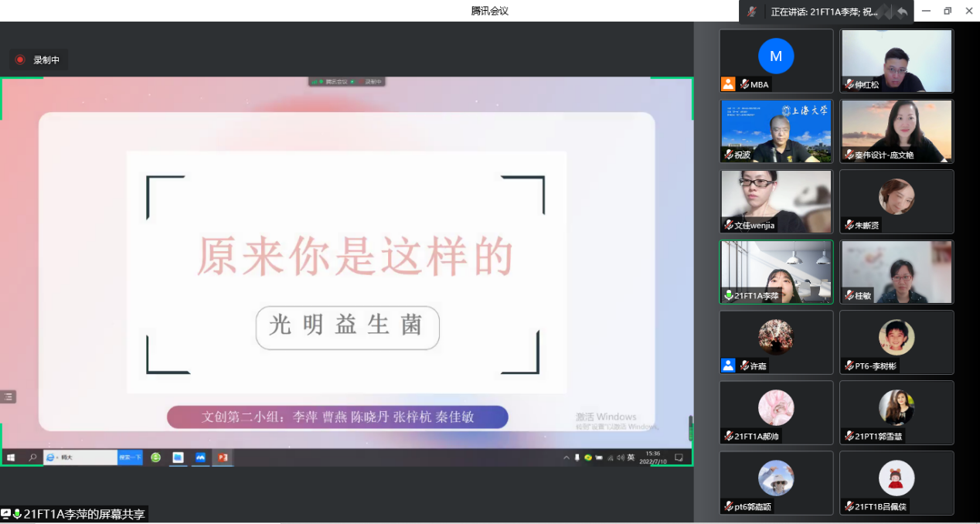
Task: Open the PowerPoint icon in the shared taskbar
Action: coord(223,458)
